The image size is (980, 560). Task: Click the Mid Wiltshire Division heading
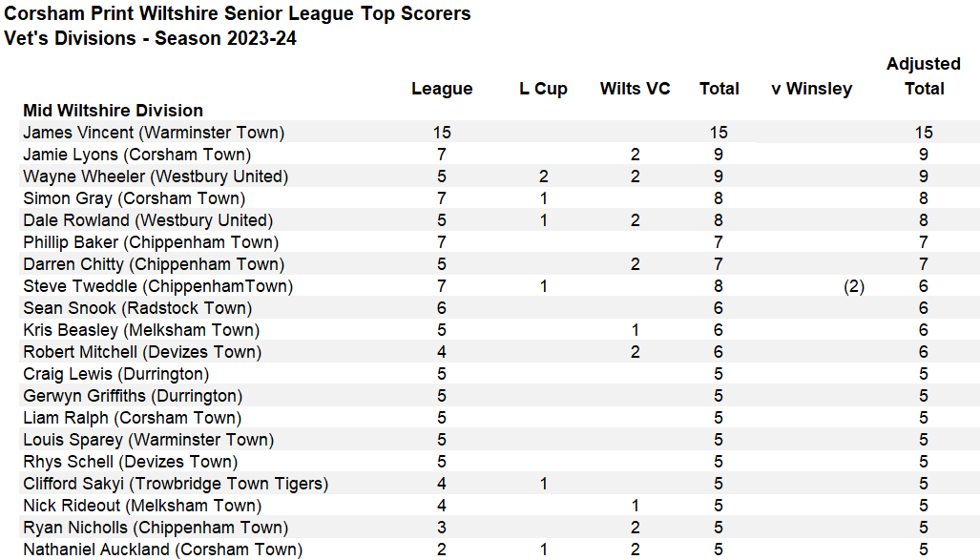point(113,111)
